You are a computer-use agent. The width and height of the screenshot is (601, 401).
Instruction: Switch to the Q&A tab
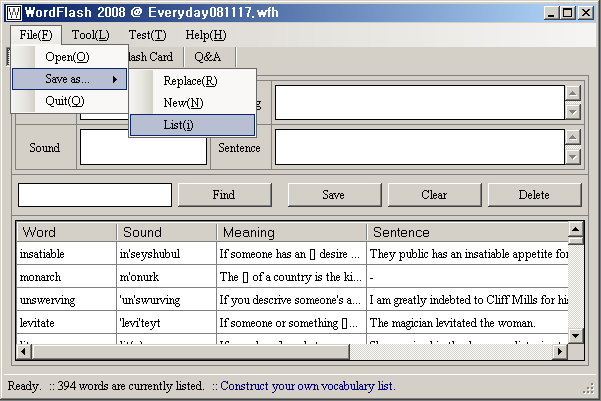pyautogui.click(x=208, y=57)
